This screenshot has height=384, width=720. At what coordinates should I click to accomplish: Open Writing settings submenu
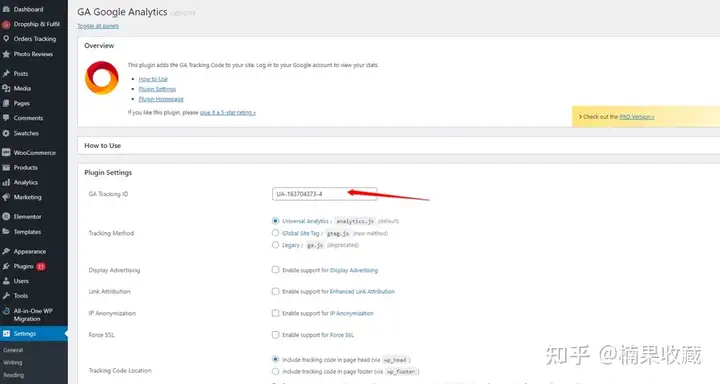[12, 362]
